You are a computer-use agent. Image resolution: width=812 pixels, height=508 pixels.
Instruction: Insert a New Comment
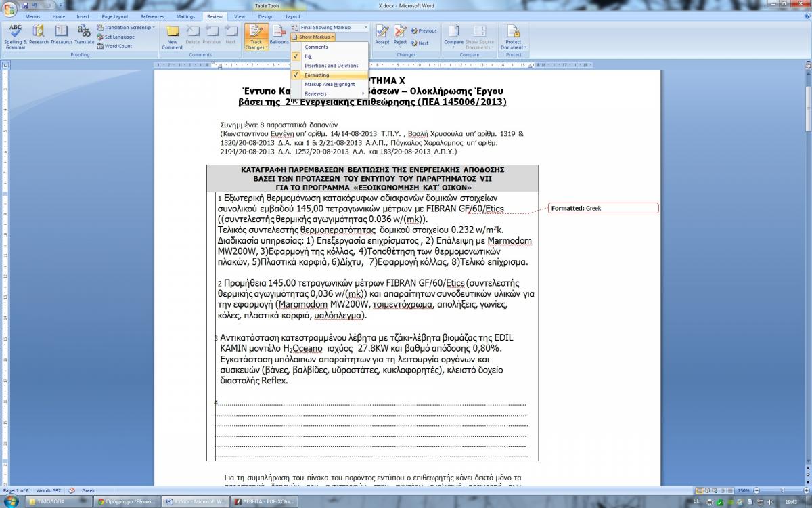point(173,37)
